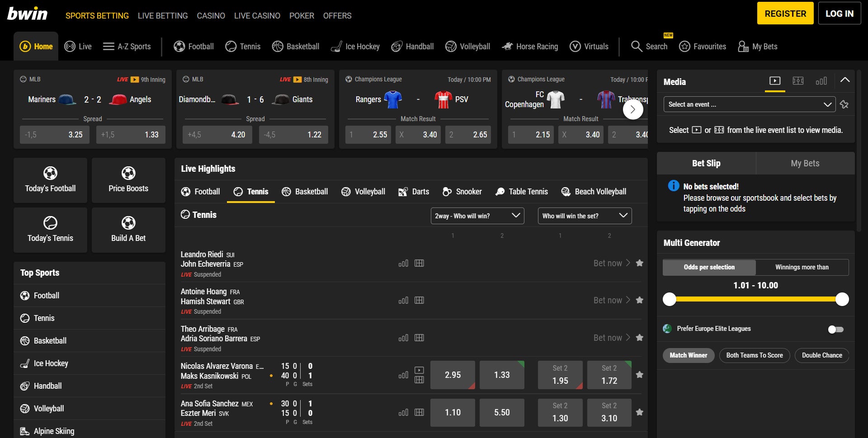The height and width of the screenshot is (438, 868).
Task: Select Double Chance chip
Action: point(822,355)
